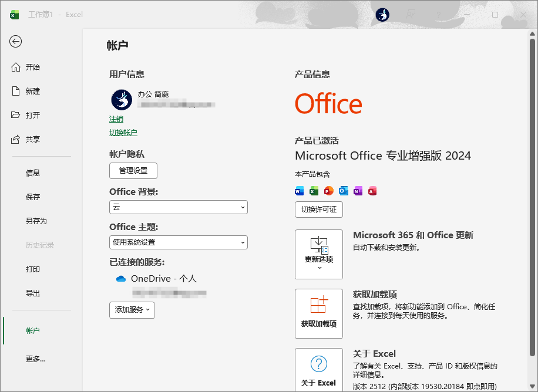Viewport: 538px width, 392px height.
Task: Click the 切换许可证 button
Action: [318, 209]
